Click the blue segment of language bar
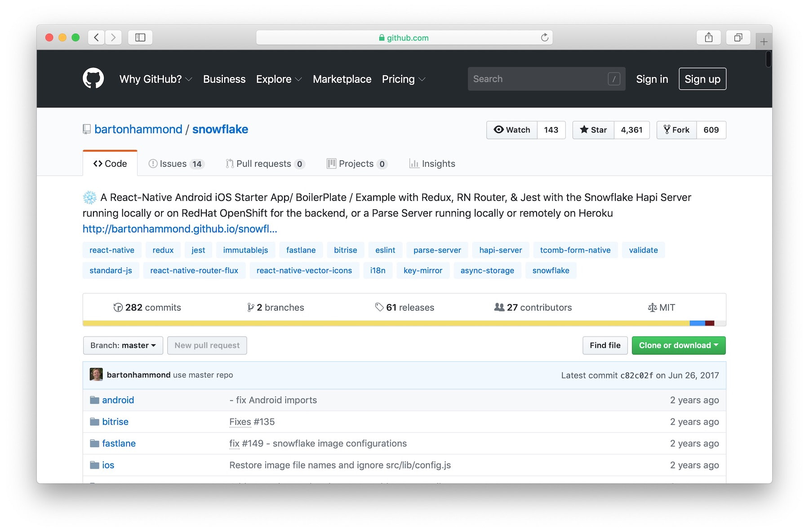This screenshot has height=532, width=809. coord(697,323)
